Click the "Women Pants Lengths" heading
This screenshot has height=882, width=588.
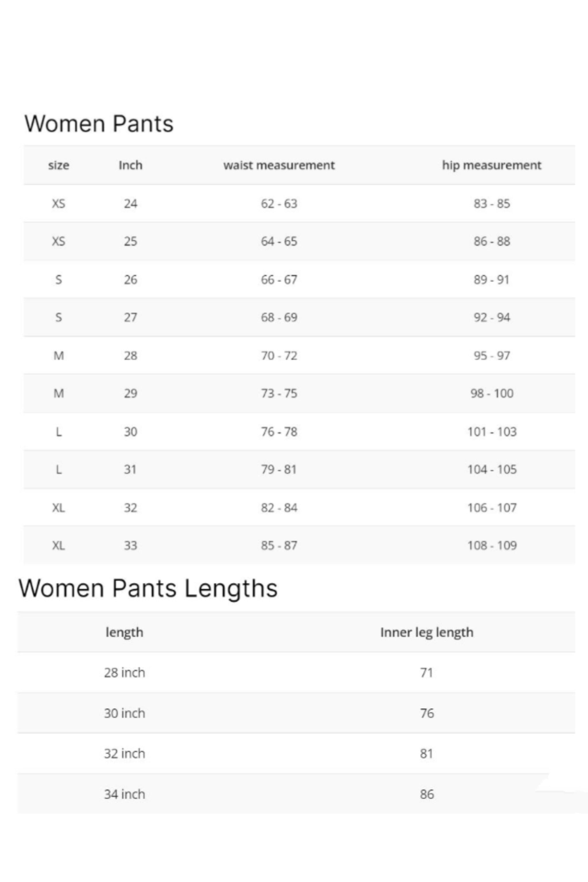pyautogui.click(x=148, y=588)
